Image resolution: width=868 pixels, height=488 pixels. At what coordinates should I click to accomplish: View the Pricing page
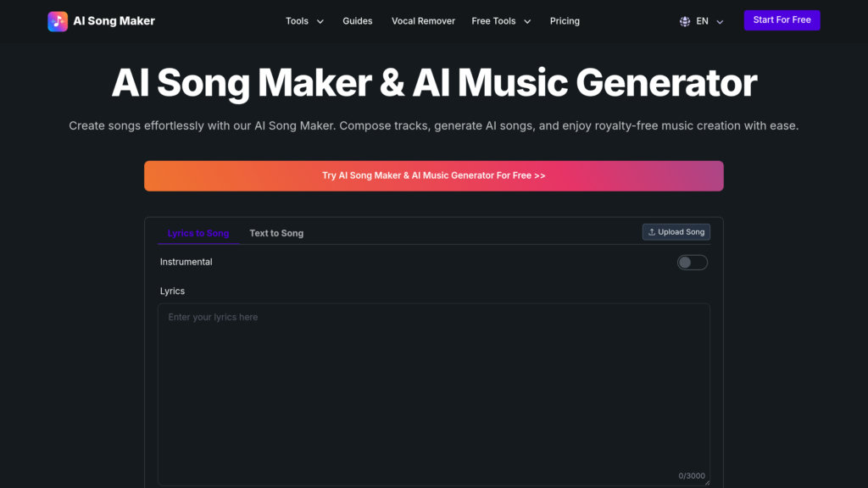(565, 20)
